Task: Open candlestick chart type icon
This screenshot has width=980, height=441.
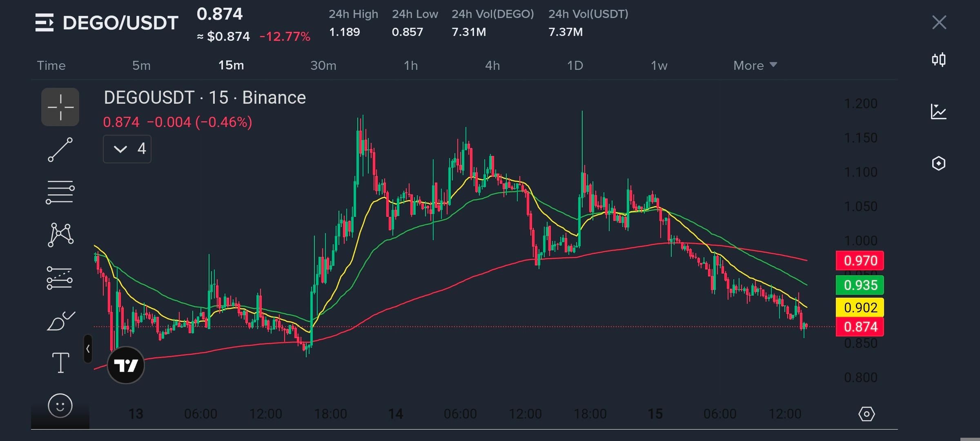Action: click(939, 60)
